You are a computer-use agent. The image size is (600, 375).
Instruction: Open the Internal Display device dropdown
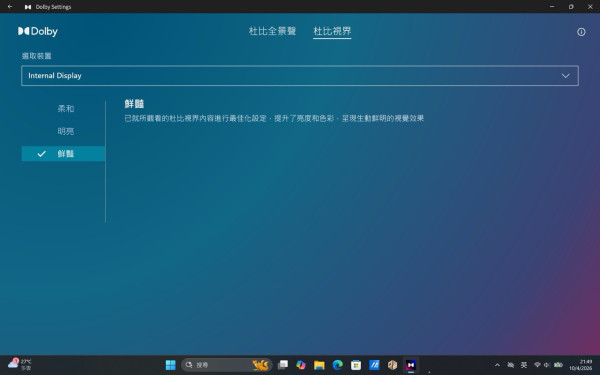click(300, 75)
